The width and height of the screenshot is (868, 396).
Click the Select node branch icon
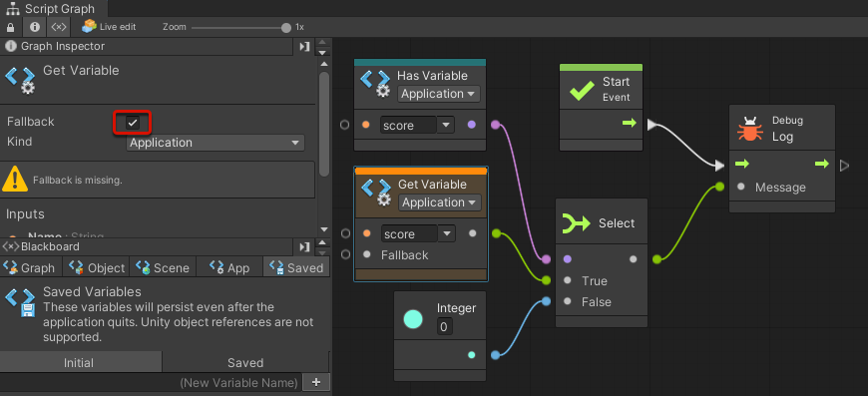point(577,223)
